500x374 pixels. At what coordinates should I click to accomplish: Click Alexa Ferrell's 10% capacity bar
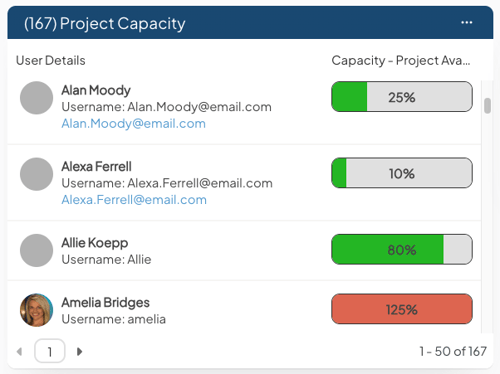[x=402, y=173]
